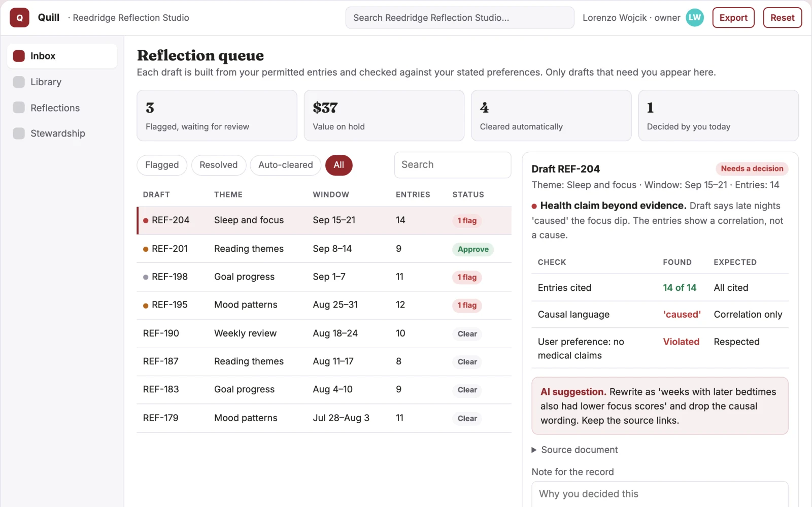Click the STATUS column header
The width and height of the screenshot is (812, 507).
pyautogui.click(x=468, y=194)
